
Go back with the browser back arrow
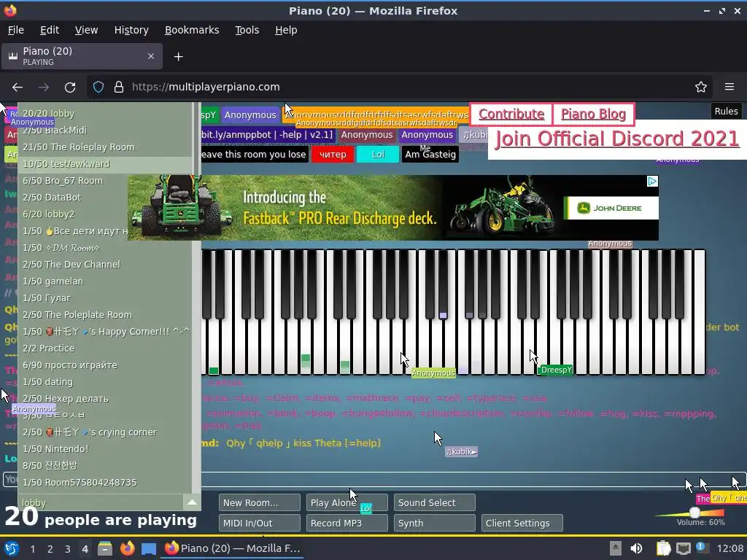pos(18,87)
